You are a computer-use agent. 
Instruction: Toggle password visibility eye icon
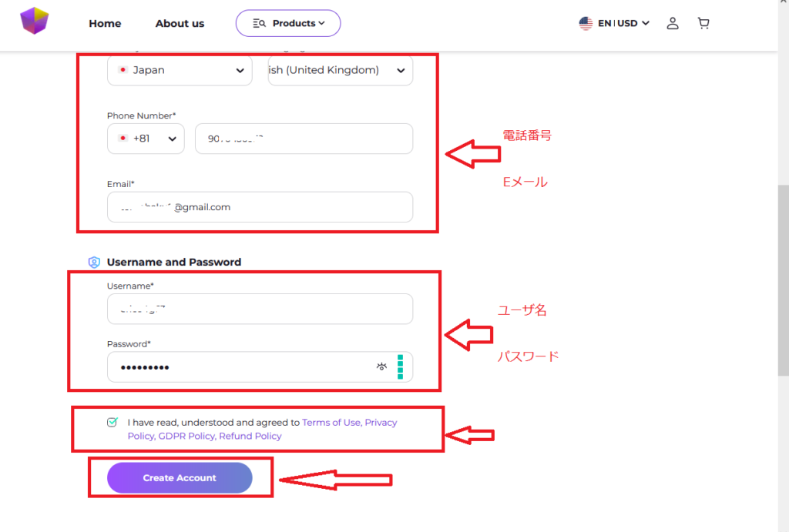point(381,366)
